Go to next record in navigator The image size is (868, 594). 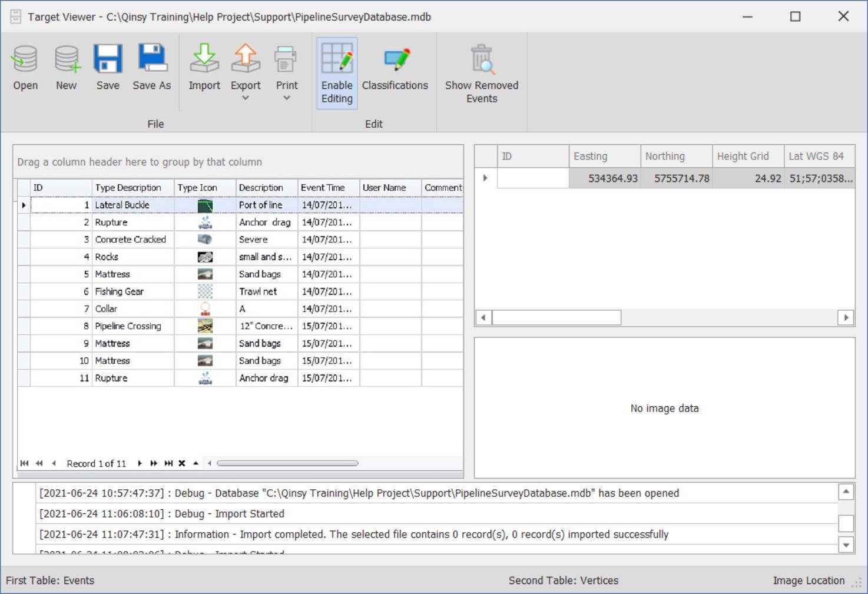point(140,463)
